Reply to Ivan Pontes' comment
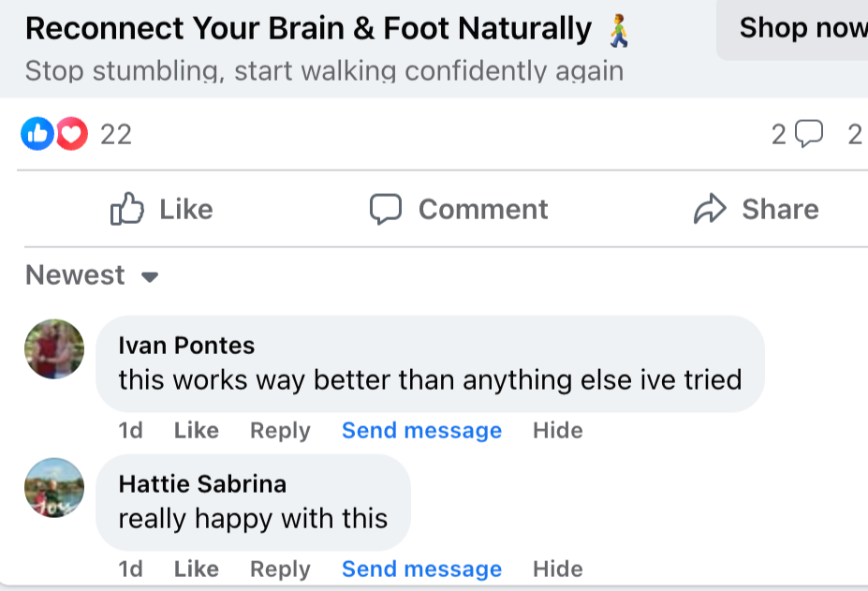868x591 pixels. [280, 431]
